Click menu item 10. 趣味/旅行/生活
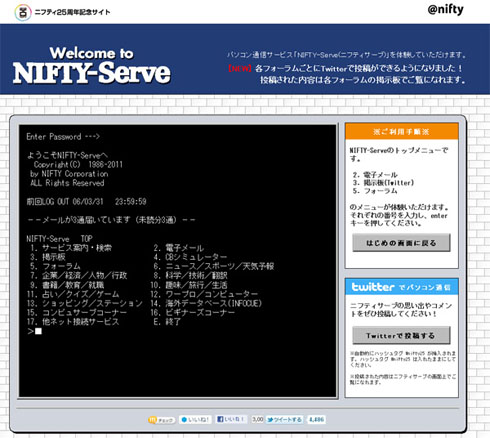 click(189, 285)
